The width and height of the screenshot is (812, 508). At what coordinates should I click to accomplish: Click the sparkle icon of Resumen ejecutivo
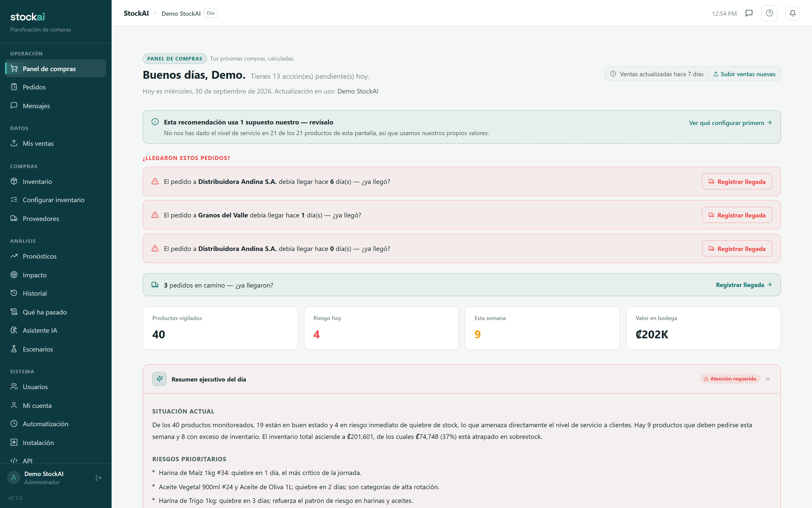(x=159, y=379)
